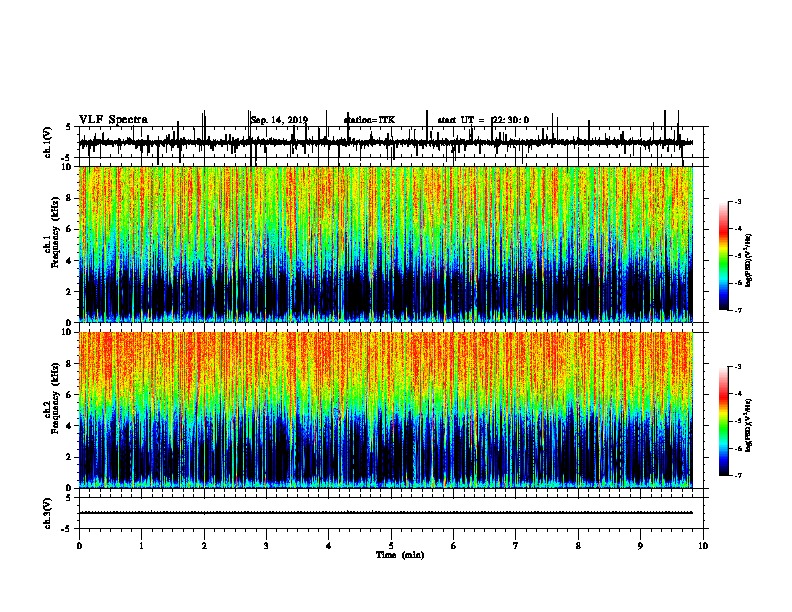Viewport: 792px width, 612px height.
Task: Click time axis tick label "1"
Action: point(142,546)
